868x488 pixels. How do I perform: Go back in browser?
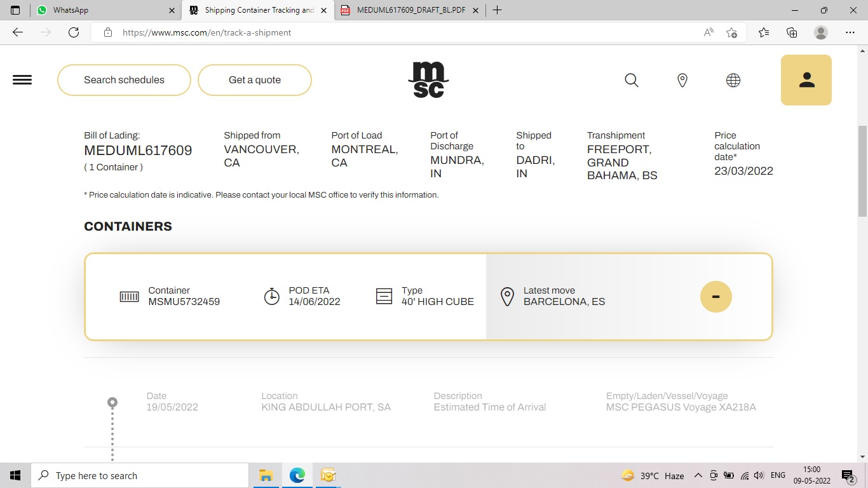click(18, 32)
